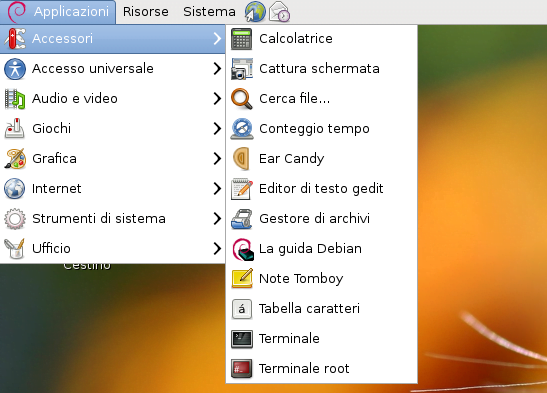
Task: Click the Debian swirl logo in panel
Action: coord(16,12)
